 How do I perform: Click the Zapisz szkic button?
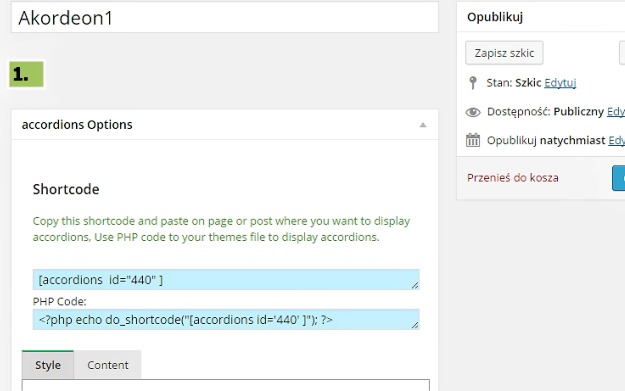click(504, 53)
